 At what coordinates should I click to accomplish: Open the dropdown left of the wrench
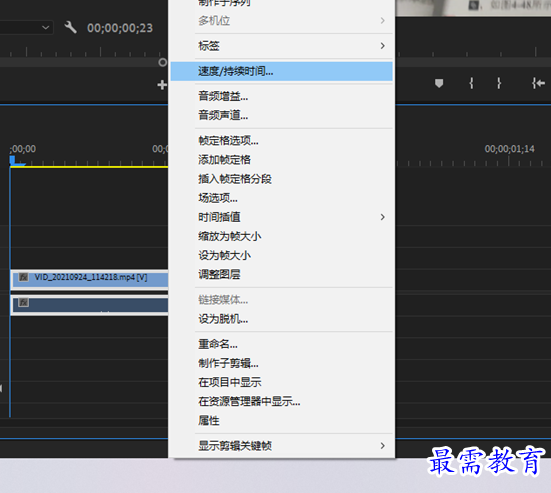tap(26, 27)
